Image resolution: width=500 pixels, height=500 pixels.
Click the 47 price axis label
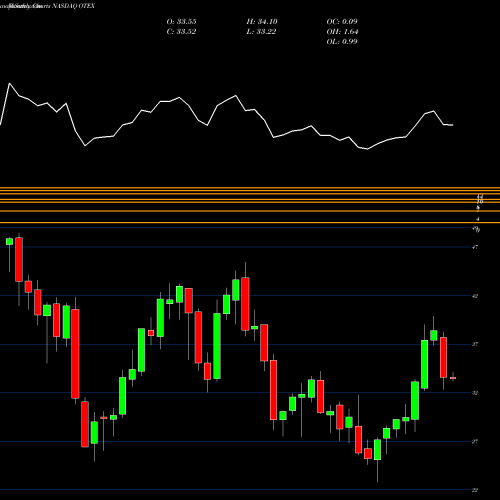(x=475, y=247)
